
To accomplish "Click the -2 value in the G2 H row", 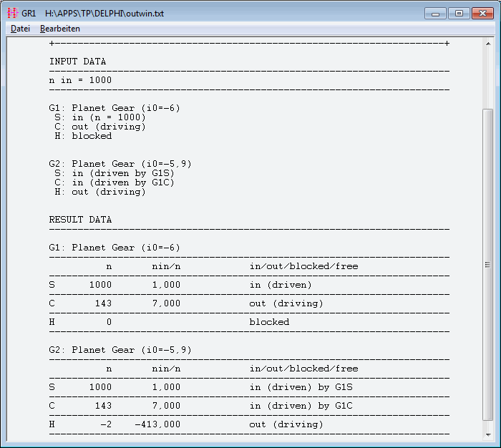I will click(x=105, y=424).
